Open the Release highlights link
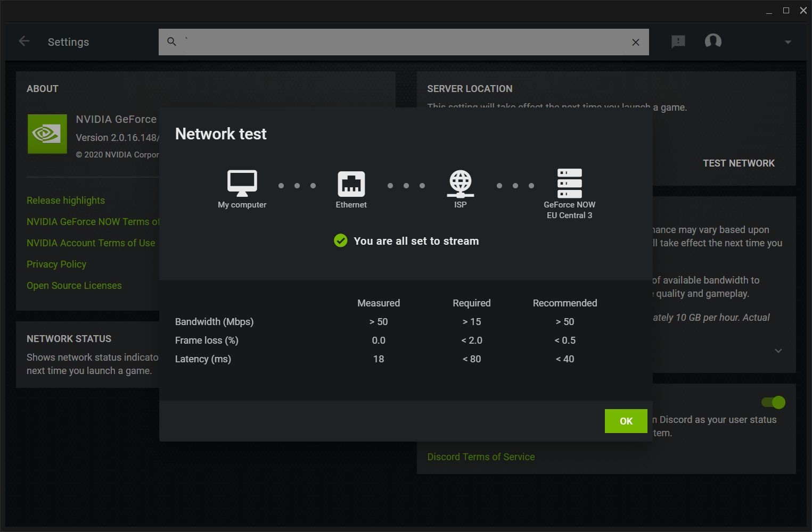 click(65, 201)
